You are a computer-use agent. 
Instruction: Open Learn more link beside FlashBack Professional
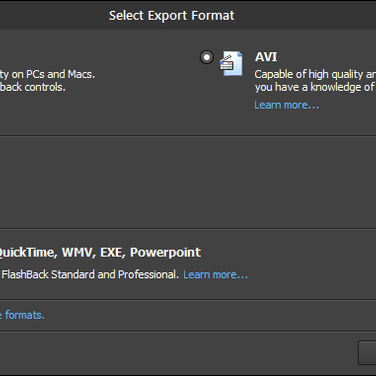pos(215,274)
